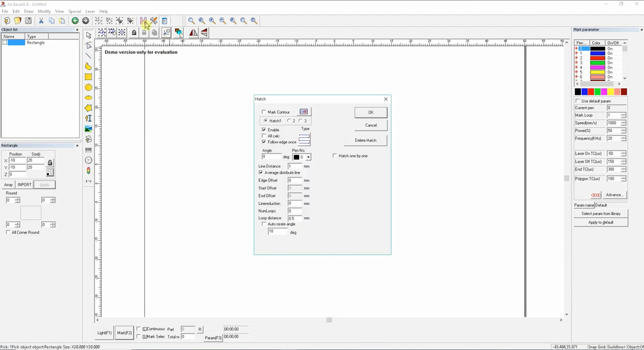Viewport: 644px width, 350px height.
Task: Click the Delete Hatch button
Action: click(x=365, y=140)
